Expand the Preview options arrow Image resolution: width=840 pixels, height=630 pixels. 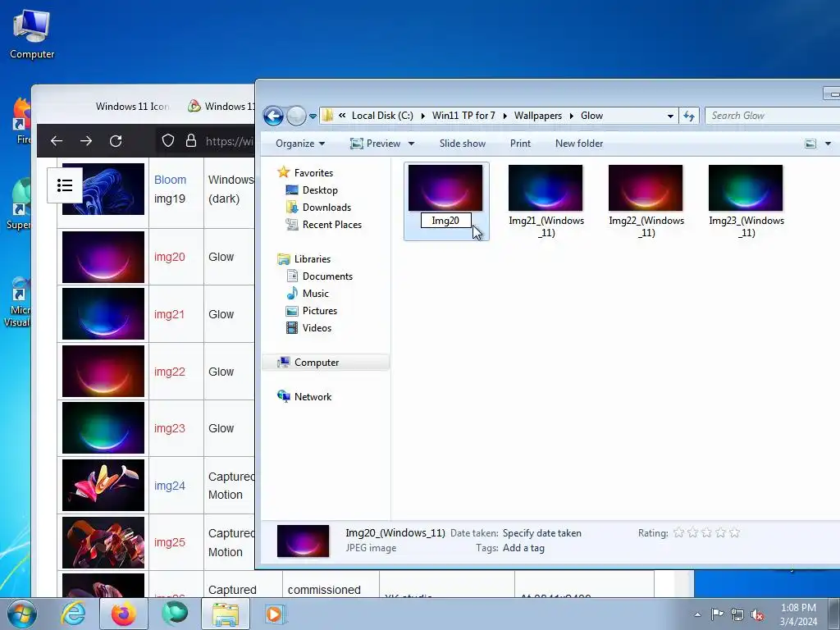tap(412, 144)
